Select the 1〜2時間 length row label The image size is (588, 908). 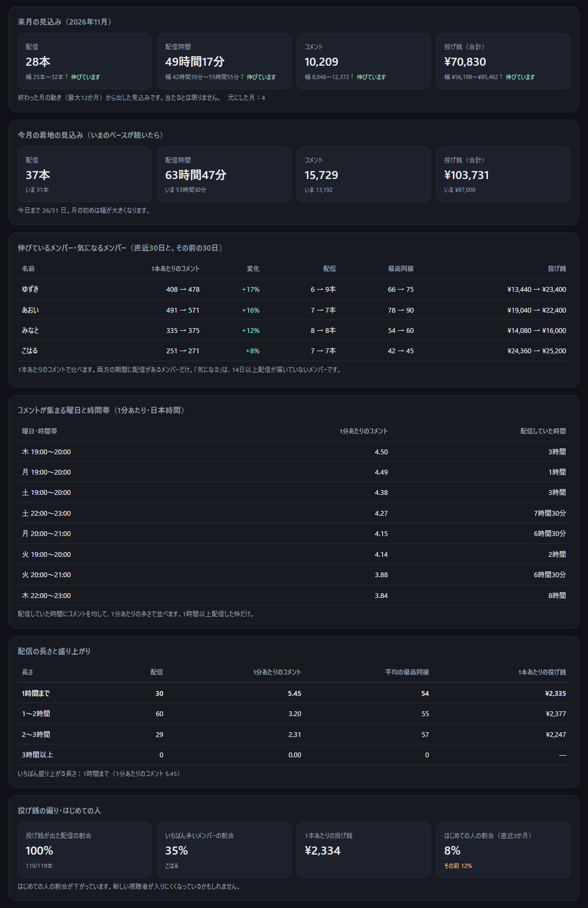pos(36,713)
